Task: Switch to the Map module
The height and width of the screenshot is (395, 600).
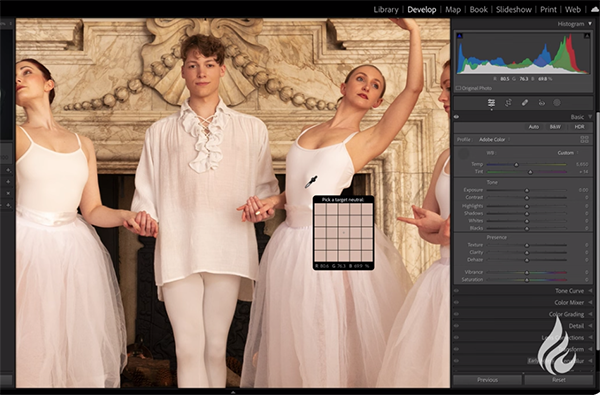Action: pyautogui.click(x=453, y=10)
